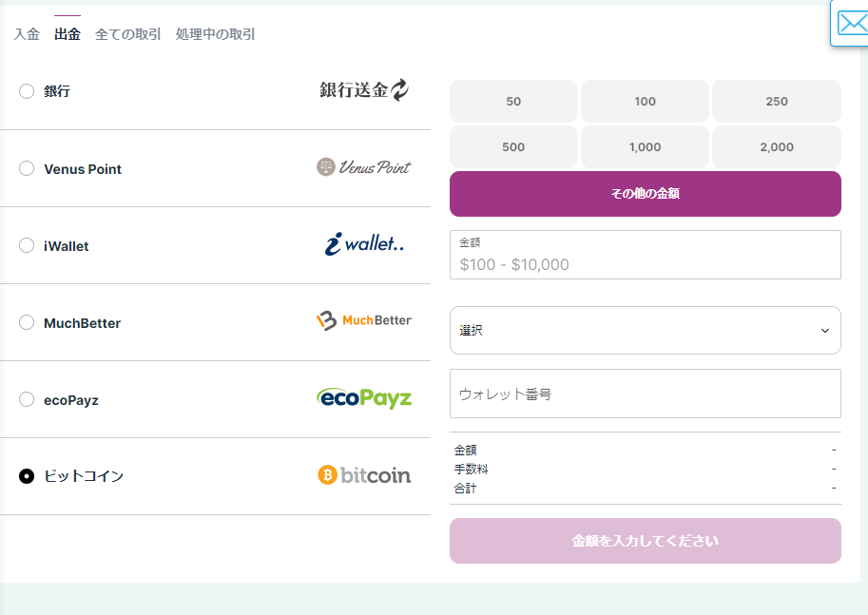Click the 金額 amount input field

pos(645,264)
